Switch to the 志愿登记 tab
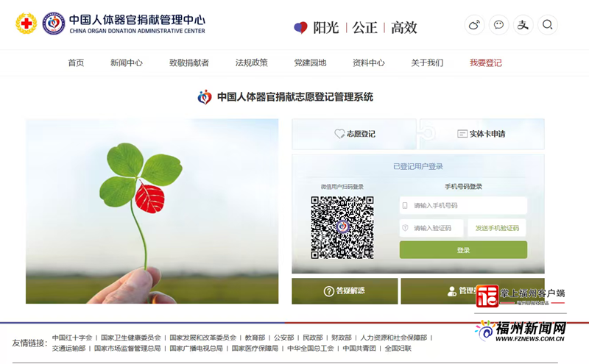This screenshot has width=589, height=364. coord(355,134)
